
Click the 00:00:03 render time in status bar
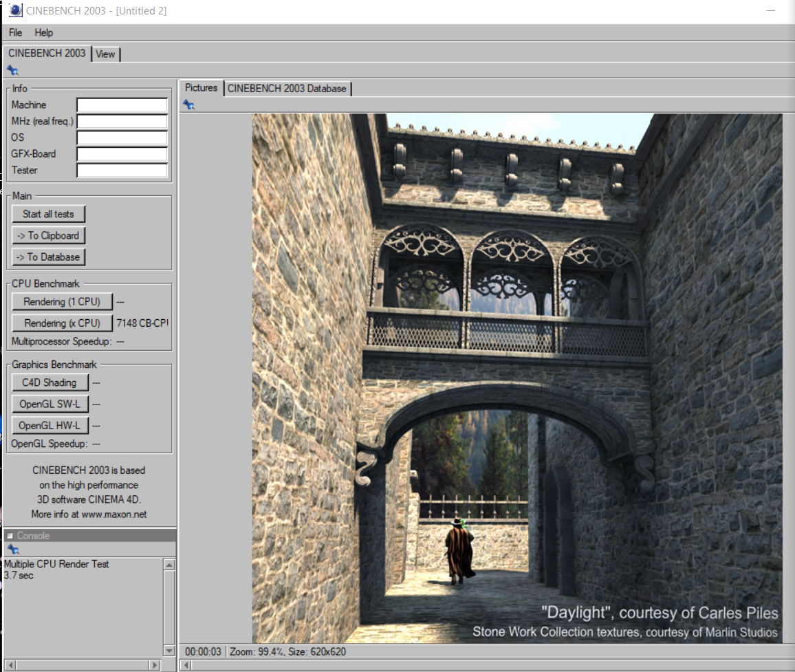(203, 652)
